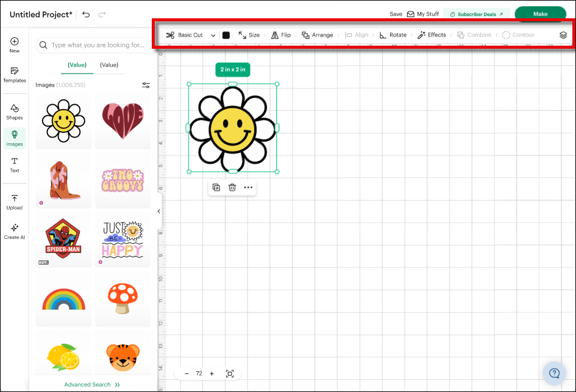Open the Basic Cut operation dropdown
Image resolution: width=576 pixels, height=392 pixels.
click(190, 35)
